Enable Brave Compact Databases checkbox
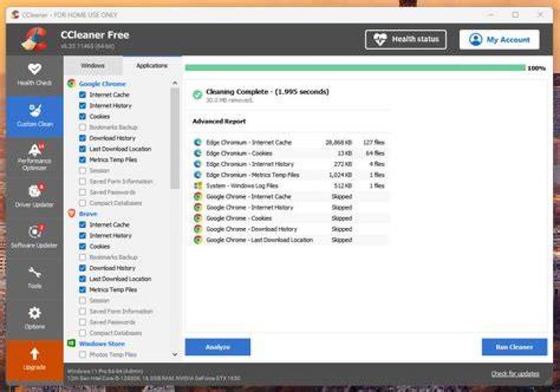Viewport: 560px width, 392px height. click(x=82, y=333)
